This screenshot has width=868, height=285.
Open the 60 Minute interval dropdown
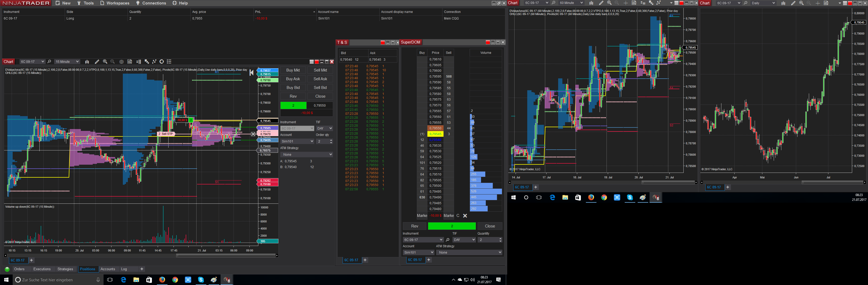(571, 3)
